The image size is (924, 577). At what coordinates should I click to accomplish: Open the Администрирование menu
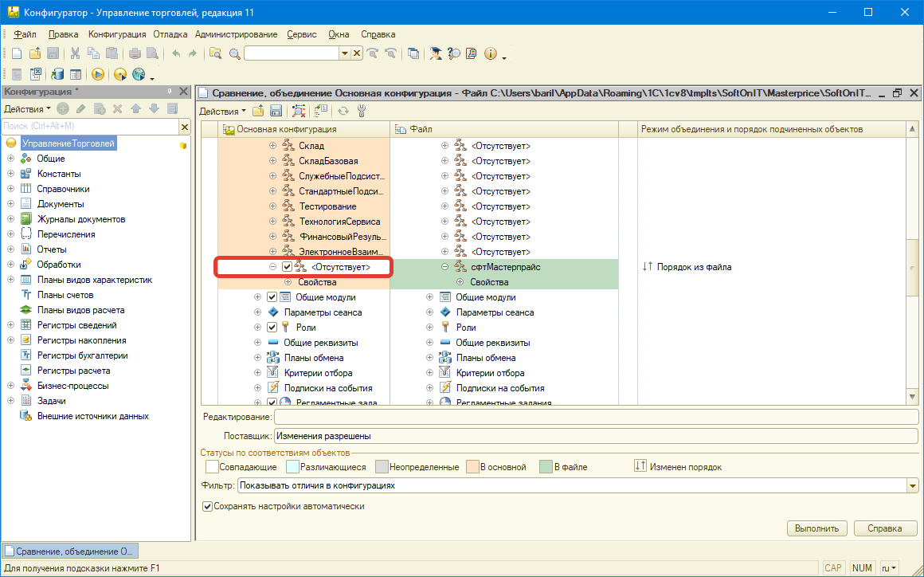pyautogui.click(x=236, y=34)
